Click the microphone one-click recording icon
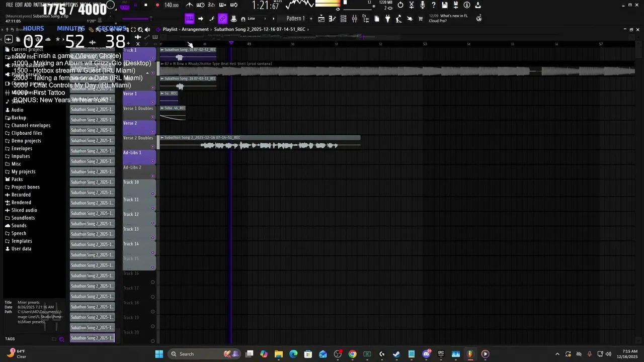644x362 pixels. coord(422,5)
